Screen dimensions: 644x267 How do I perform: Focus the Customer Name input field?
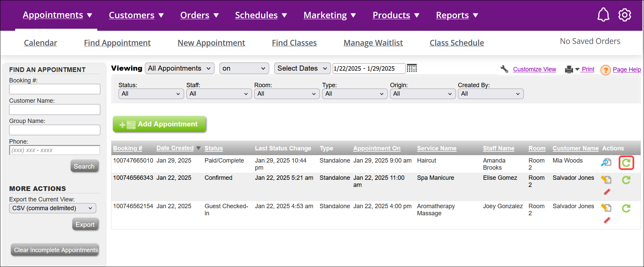(x=55, y=110)
